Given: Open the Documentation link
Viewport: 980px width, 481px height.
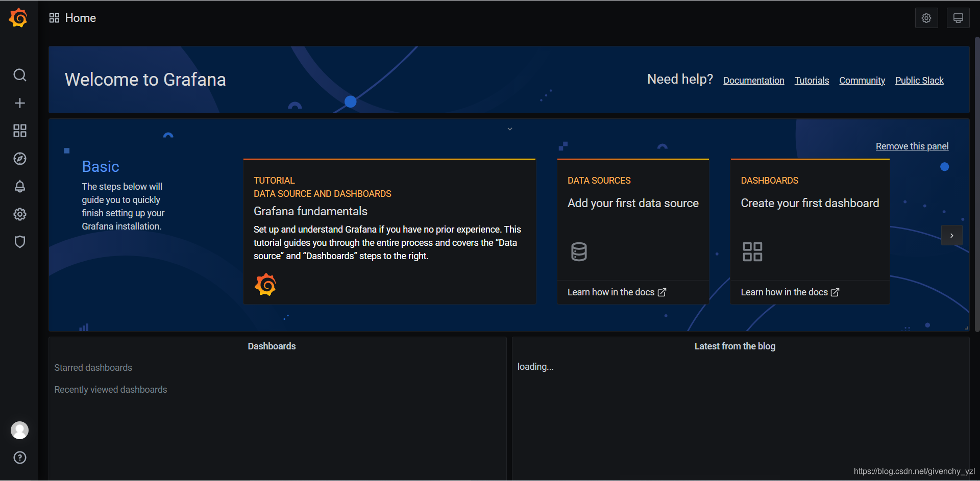Looking at the screenshot, I should (x=753, y=81).
